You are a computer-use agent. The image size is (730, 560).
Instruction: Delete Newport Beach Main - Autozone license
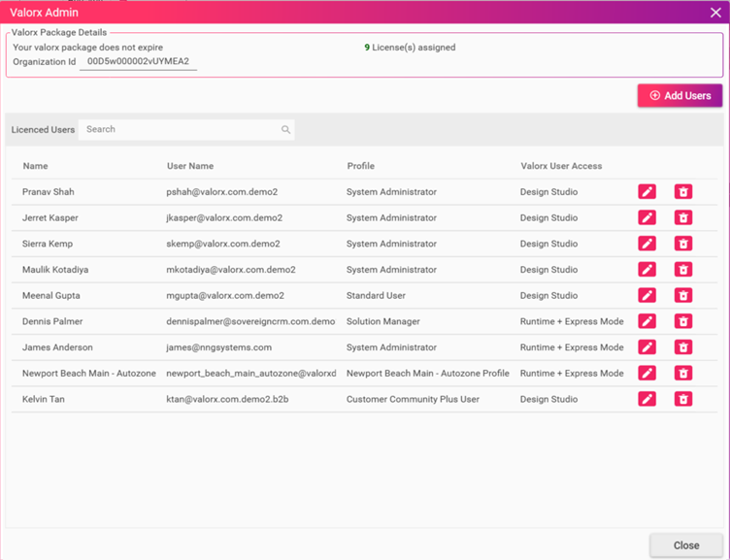[683, 373]
